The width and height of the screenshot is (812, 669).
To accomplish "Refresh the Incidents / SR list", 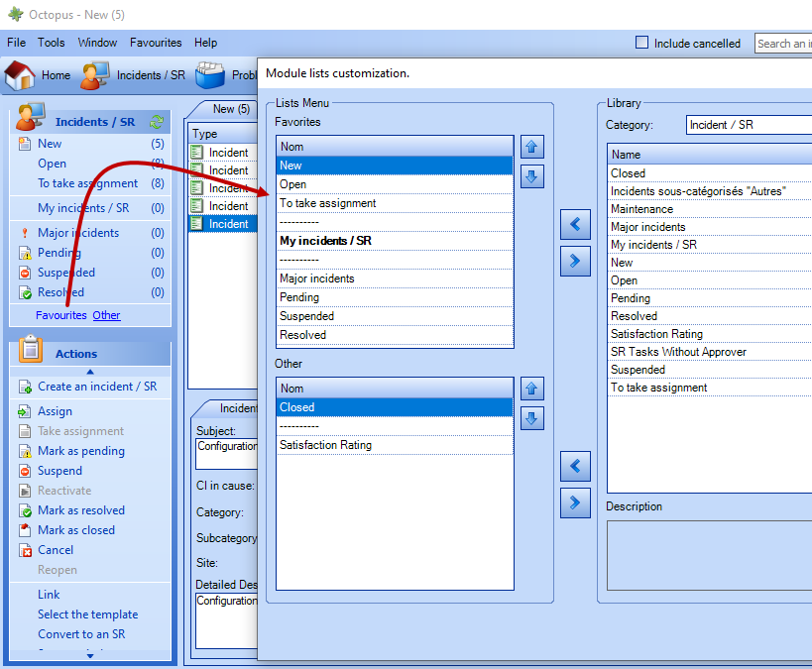I will tap(157, 122).
